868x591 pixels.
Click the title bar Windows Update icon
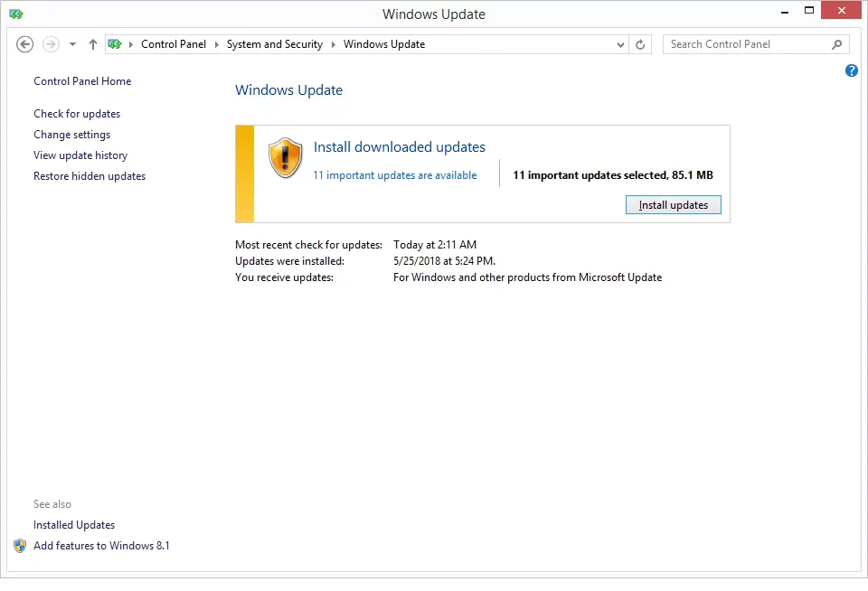pyautogui.click(x=16, y=14)
